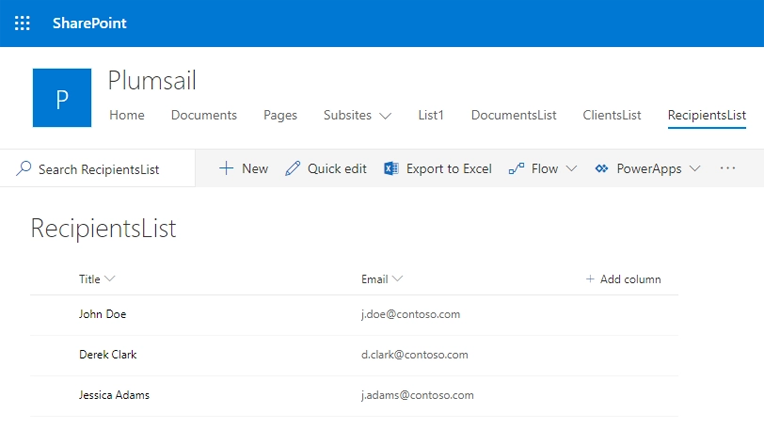
Task: Switch to the ClientsList tab
Action: click(612, 115)
